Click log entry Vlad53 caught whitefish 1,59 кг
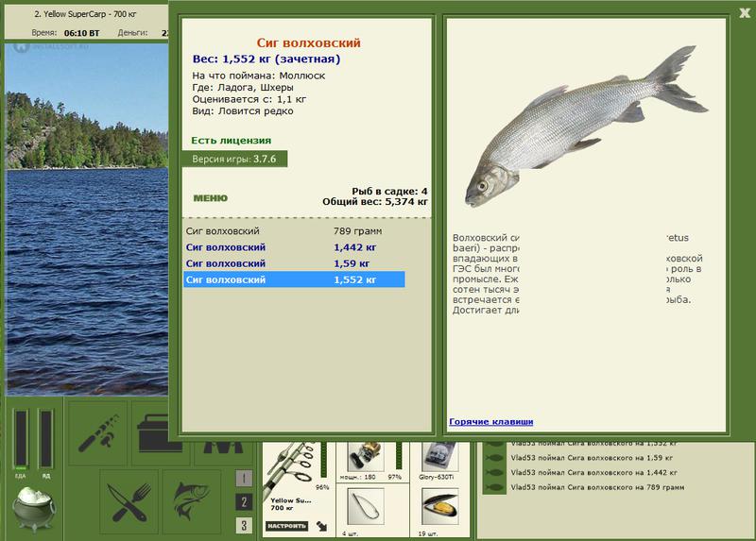756x541 pixels. (592, 458)
